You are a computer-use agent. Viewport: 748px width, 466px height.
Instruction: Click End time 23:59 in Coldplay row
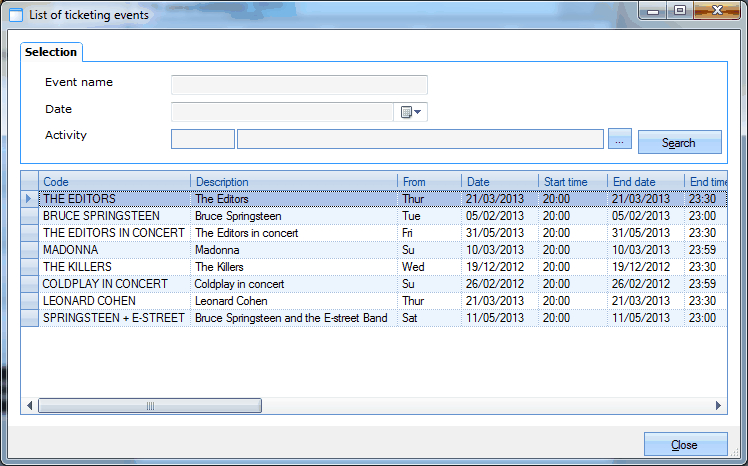tap(706, 284)
